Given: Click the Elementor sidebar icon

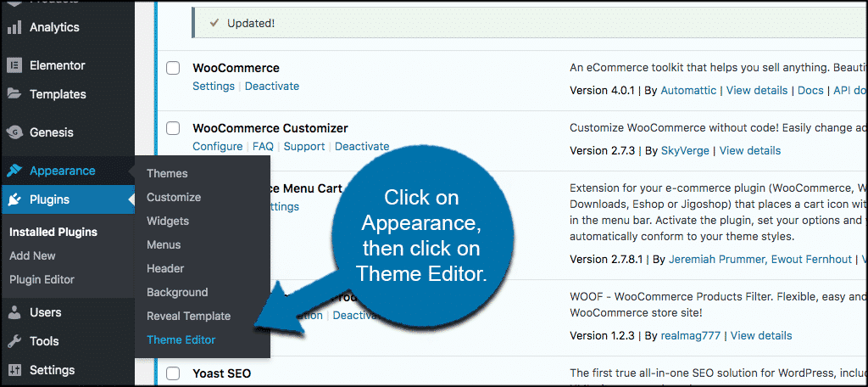Looking at the screenshot, I should (14, 65).
